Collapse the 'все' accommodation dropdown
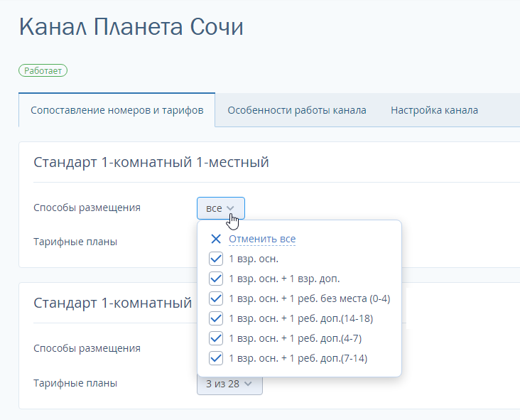Screen dimensions: 520x420 pos(221,208)
